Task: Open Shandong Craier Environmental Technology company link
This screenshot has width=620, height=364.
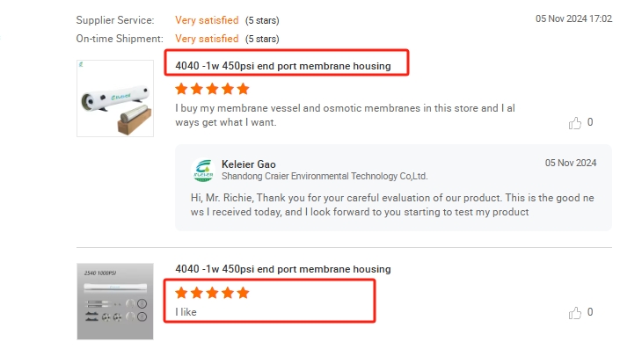Action: click(x=325, y=176)
